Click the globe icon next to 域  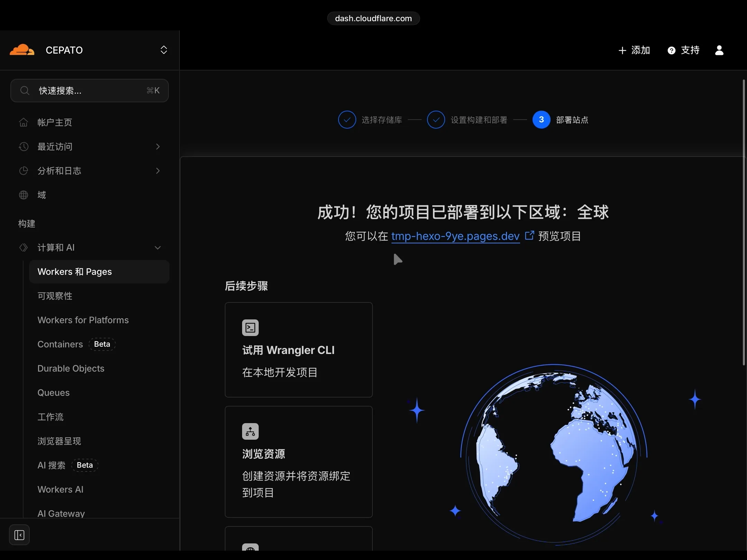pos(23,194)
